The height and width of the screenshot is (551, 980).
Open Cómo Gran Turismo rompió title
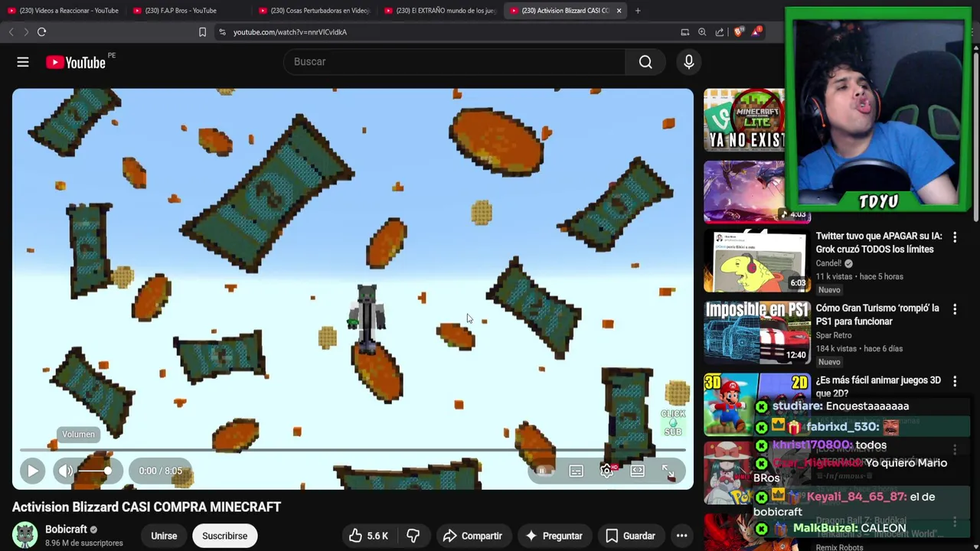[x=877, y=315]
